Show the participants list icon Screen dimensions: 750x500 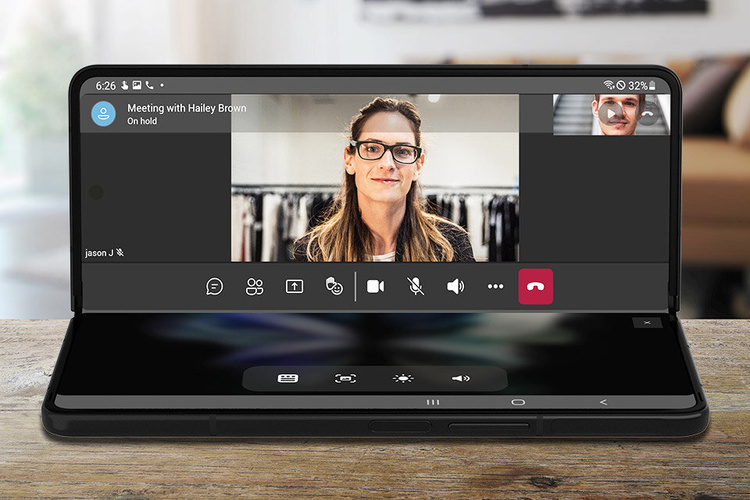(x=255, y=287)
